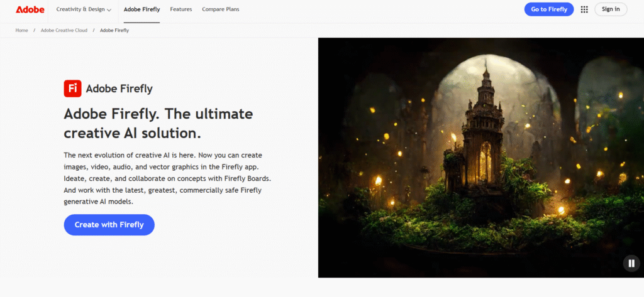Click the Adobe logo in header
644x297 pixels.
click(30, 9)
